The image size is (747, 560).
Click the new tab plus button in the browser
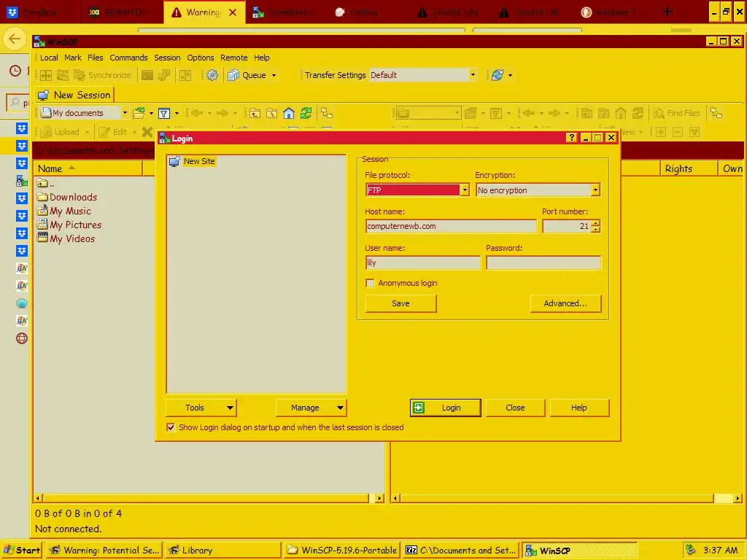point(668,12)
